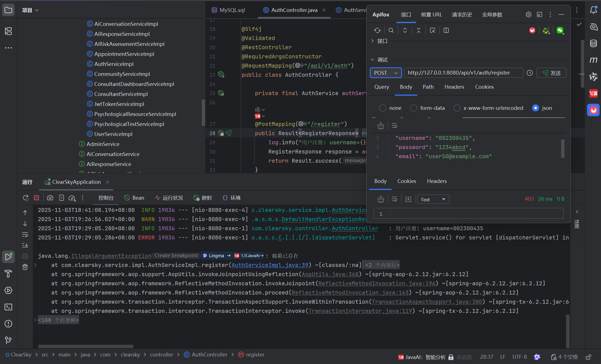Clear console with trash icon
This screenshot has height=364, width=601.
click(25, 267)
